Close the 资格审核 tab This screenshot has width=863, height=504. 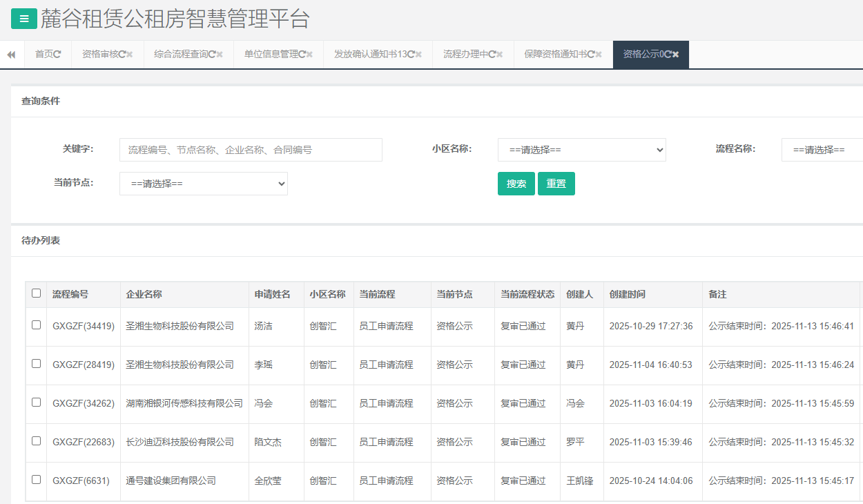tap(130, 55)
